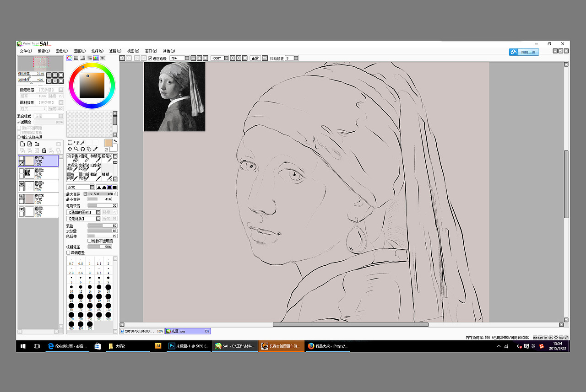Open the 抖动修正 stabilizer dropdown
586x392 pixels.
pos(296,58)
